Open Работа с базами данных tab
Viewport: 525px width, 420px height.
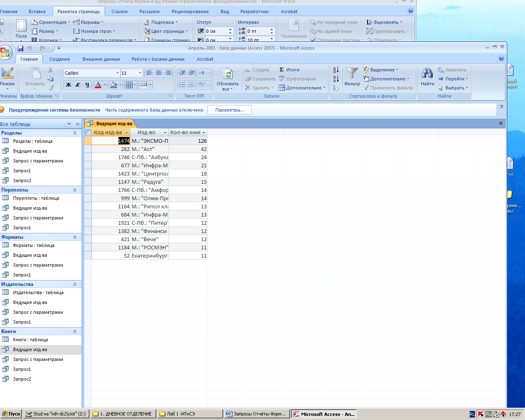pos(158,59)
